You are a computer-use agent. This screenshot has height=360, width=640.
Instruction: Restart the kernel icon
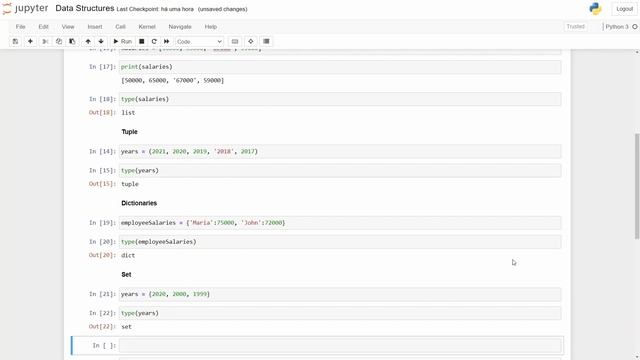tap(154, 41)
